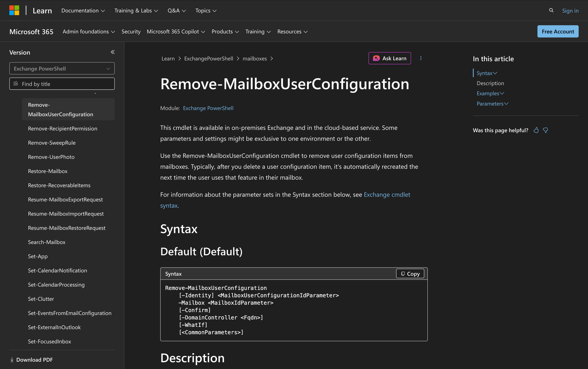Open Remove-RecipientPermission in sidebar
Screen dimensions: 588x369
[62, 128]
